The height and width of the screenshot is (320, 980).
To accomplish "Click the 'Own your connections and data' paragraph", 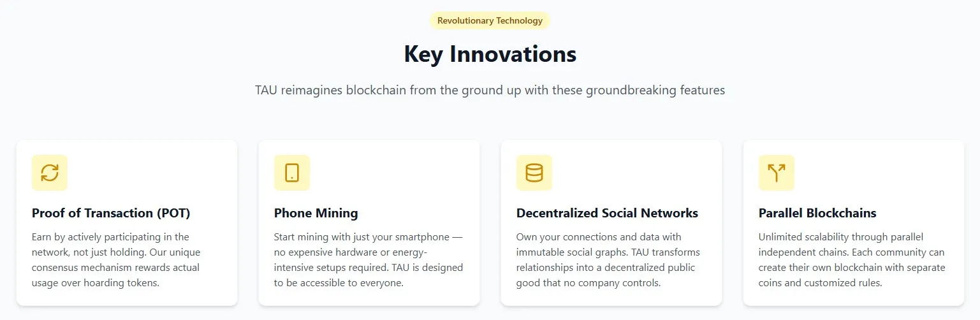I will point(608,259).
